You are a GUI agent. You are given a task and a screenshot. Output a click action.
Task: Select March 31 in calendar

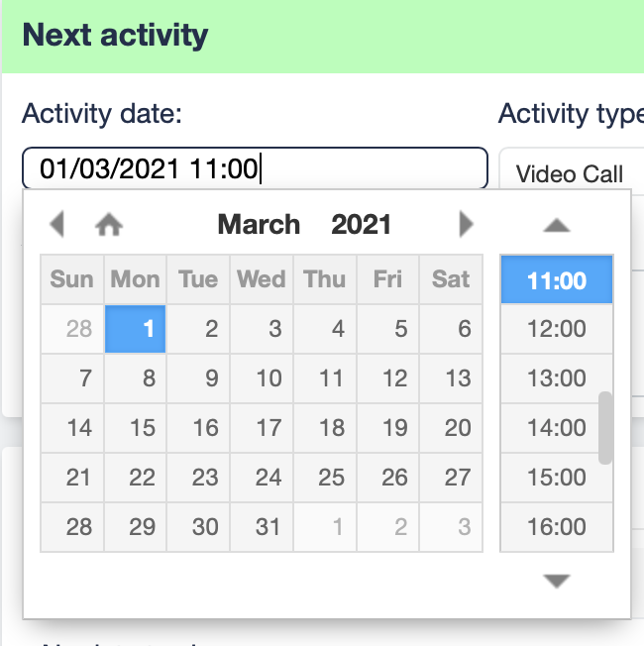pos(268,526)
